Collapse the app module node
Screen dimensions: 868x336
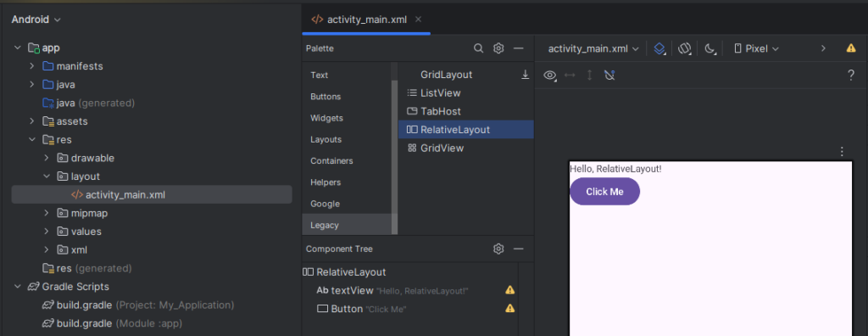click(17, 48)
